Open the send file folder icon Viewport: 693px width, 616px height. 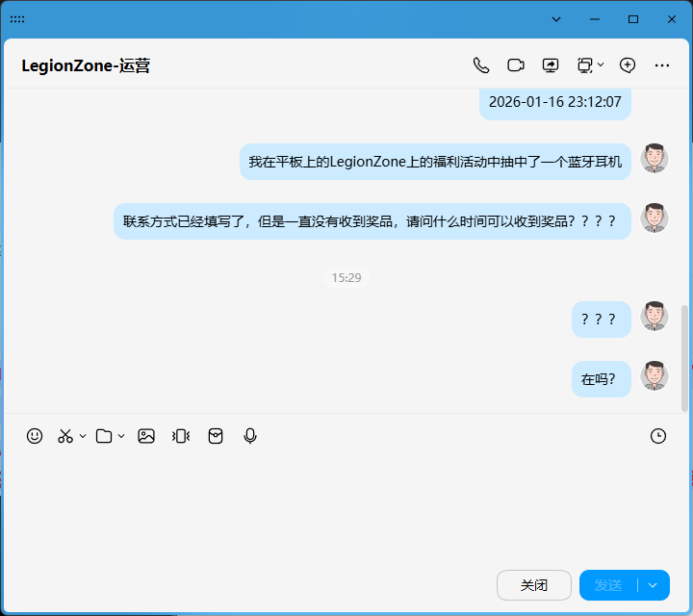[x=104, y=436]
